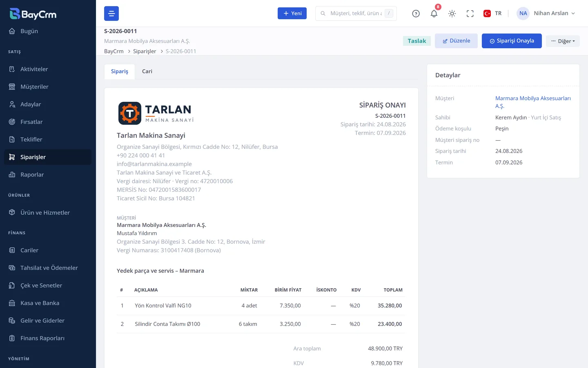This screenshot has width=588, height=368.
Task: Toggle the hamburger sidebar menu button
Action: pos(111,13)
